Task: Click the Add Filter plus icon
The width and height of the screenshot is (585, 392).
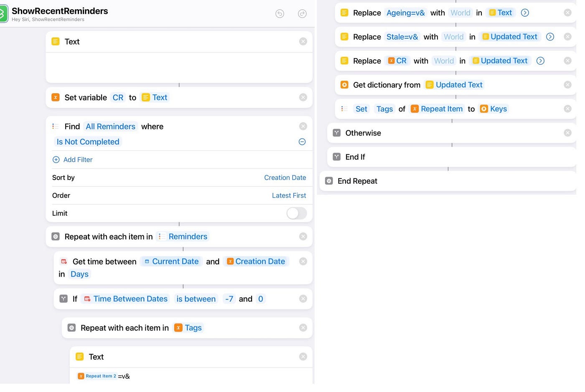Action: (56, 160)
